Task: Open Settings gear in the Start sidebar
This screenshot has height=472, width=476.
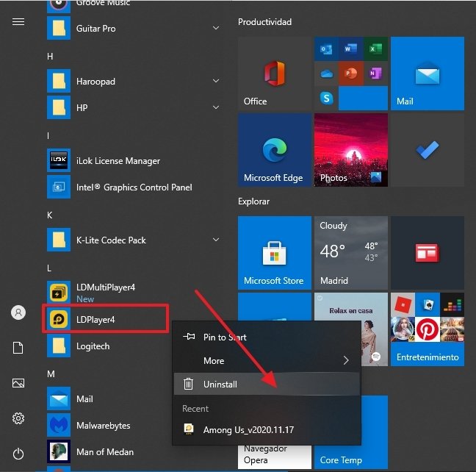Action: [18, 418]
